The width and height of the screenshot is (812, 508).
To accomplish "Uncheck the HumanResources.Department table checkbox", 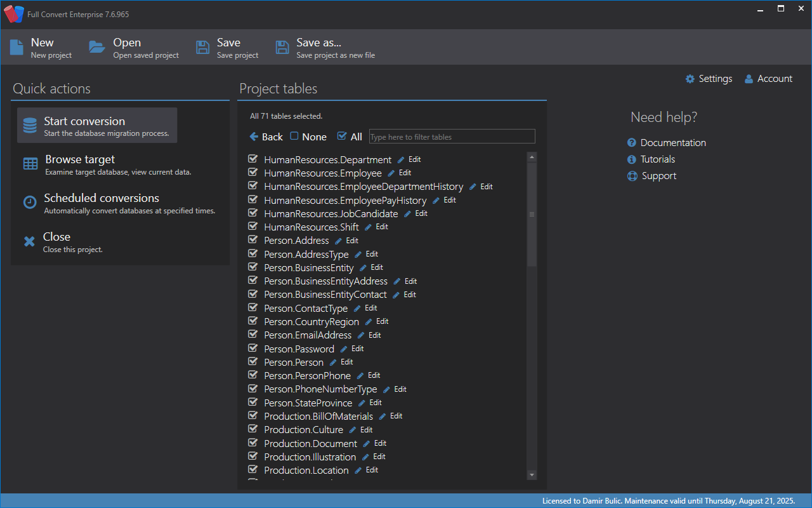I will [x=252, y=159].
